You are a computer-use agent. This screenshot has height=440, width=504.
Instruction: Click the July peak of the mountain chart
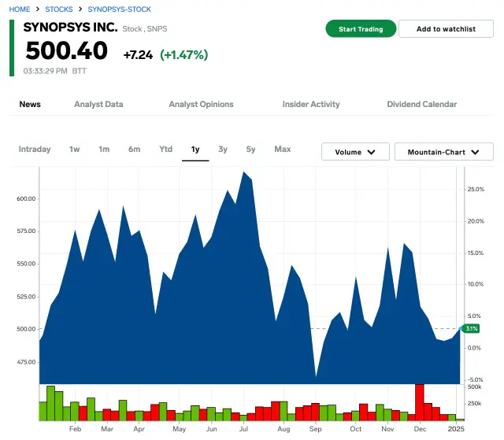pos(243,172)
